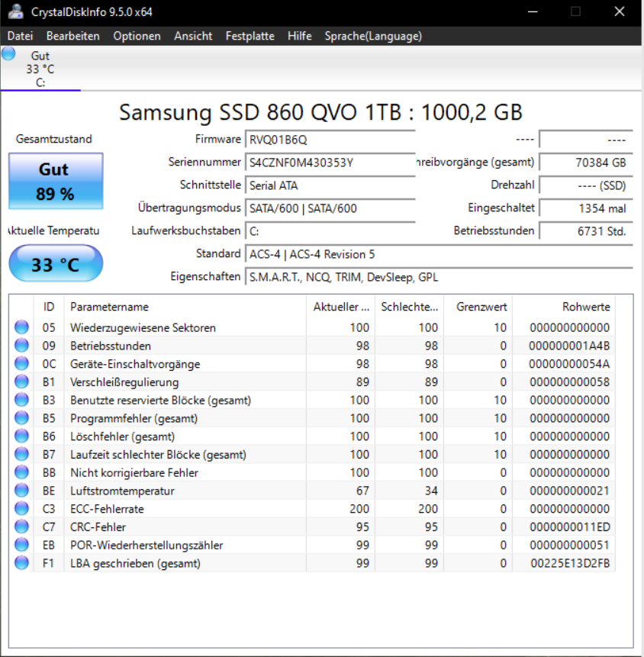Click status orb for Geräte-Einschaltvorgänge row
The width and height of the screenshot is (644, 657).
[x=21, y=364]
